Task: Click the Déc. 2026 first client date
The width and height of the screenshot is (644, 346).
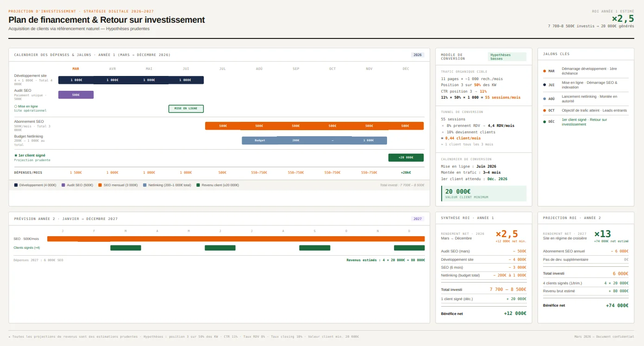Action: [x=497, y=179]
